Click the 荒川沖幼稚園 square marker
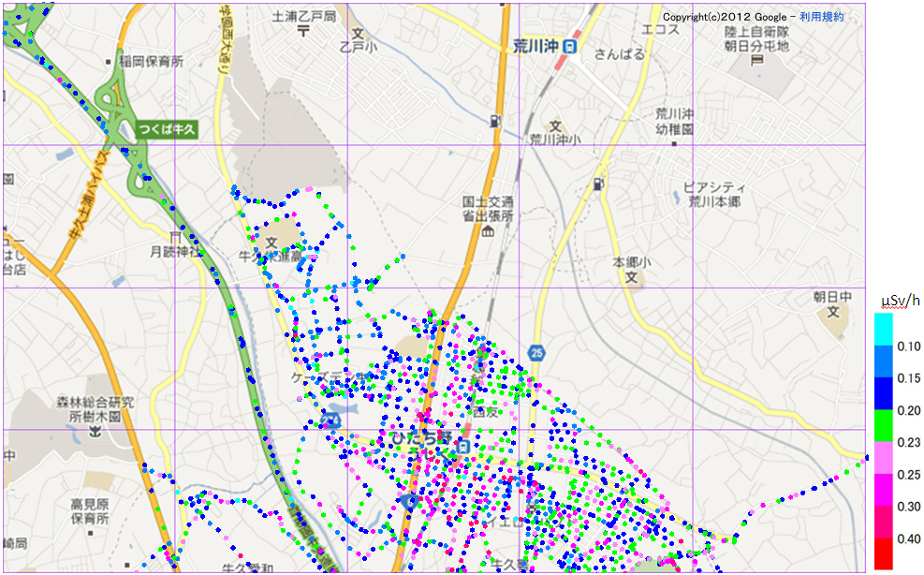 pyautogui.click(x=674, y=143)
